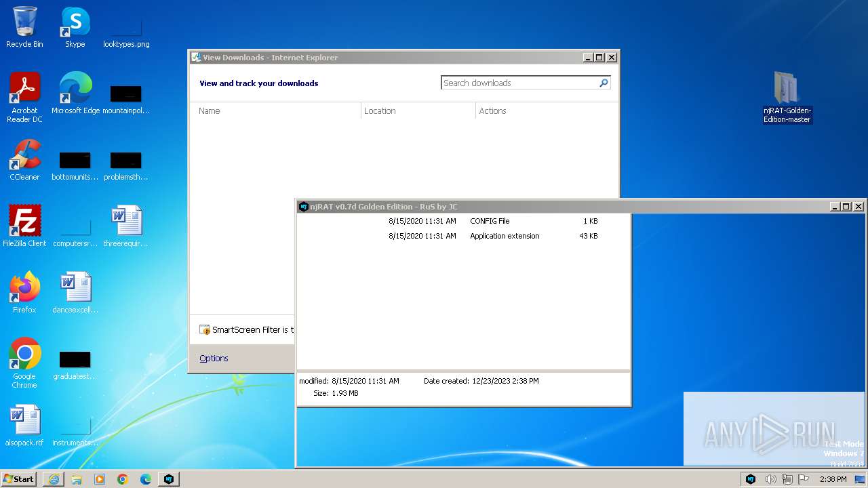Select the looktypes.png desktop file
Image resolution: width=868 pixels, height=488 pixels.
pos(126,30)
